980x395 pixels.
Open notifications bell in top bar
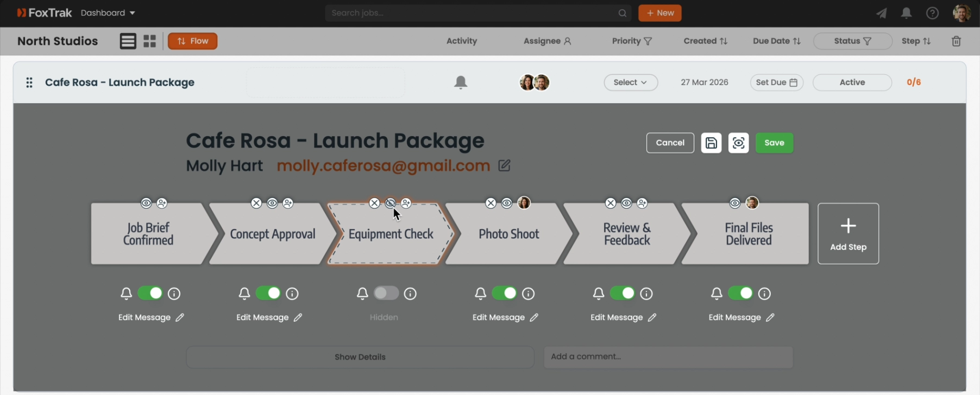[906, 13]
